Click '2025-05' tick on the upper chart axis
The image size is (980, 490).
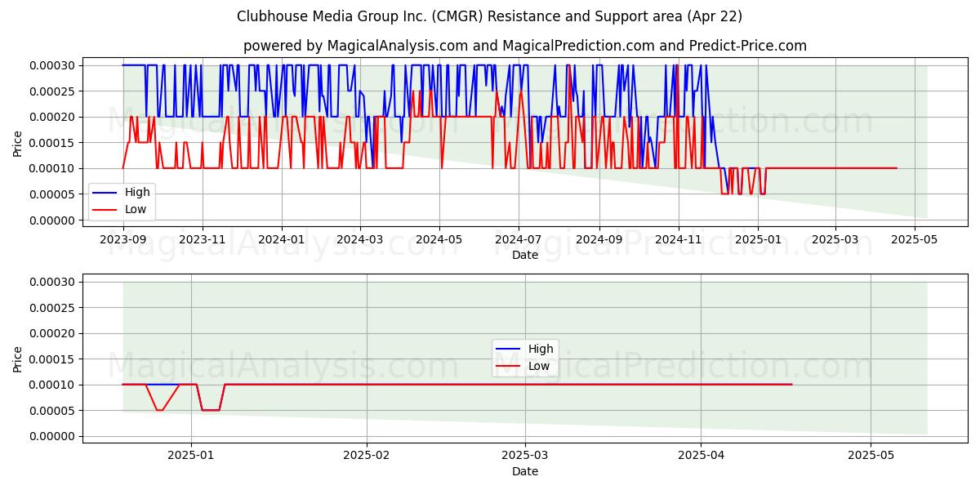(914, 240)
